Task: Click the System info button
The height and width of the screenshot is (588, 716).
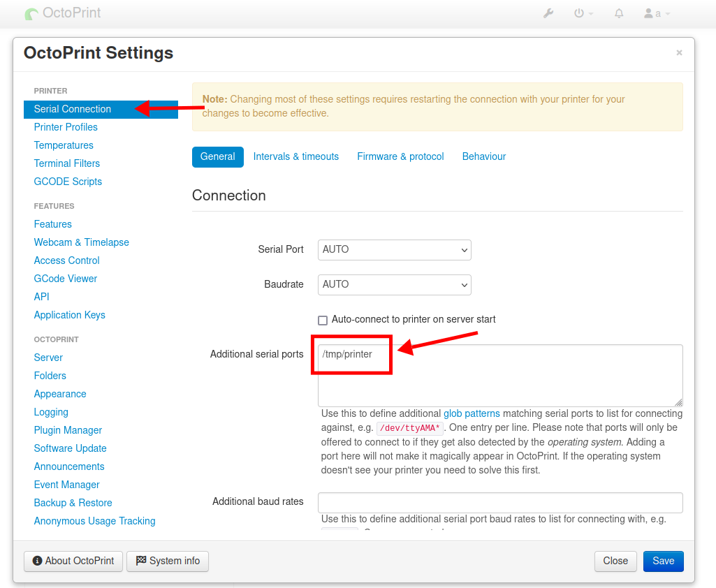Action: coord(168,561)
